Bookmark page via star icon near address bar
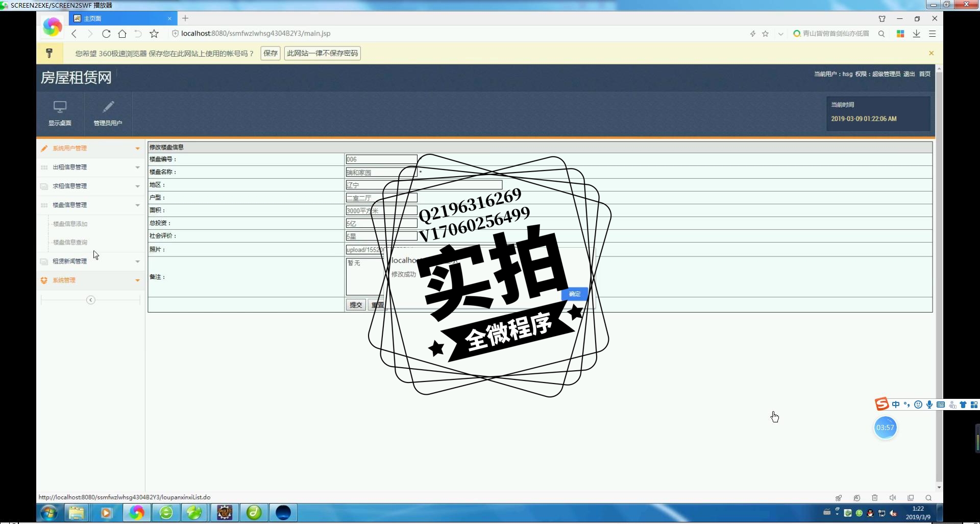 (x=154, y=34)
